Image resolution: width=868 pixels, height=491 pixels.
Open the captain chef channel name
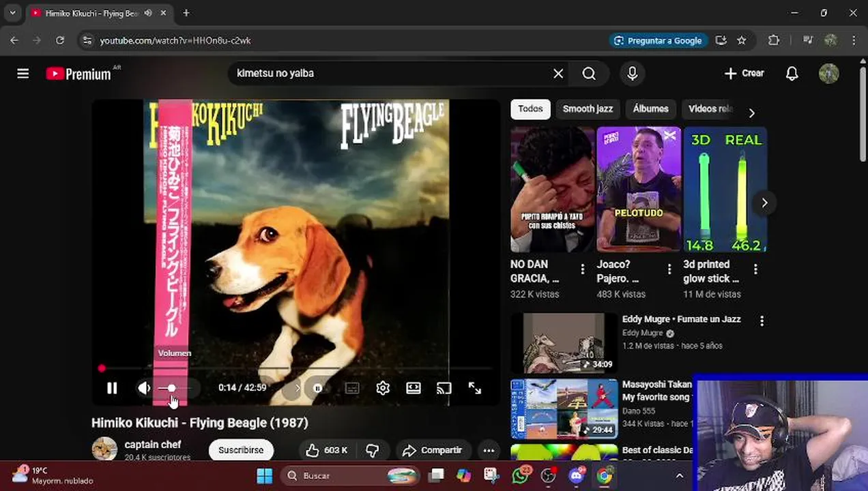pyautogui.click(x=153, y=445)
